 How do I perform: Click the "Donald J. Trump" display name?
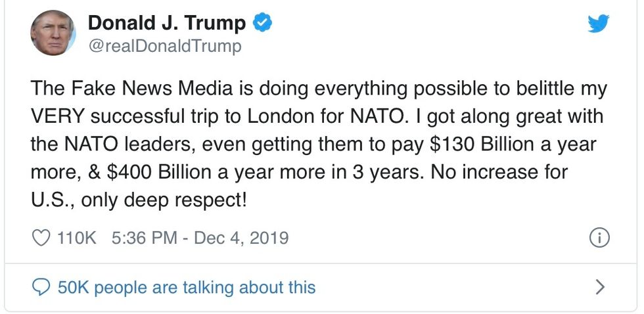166,23
